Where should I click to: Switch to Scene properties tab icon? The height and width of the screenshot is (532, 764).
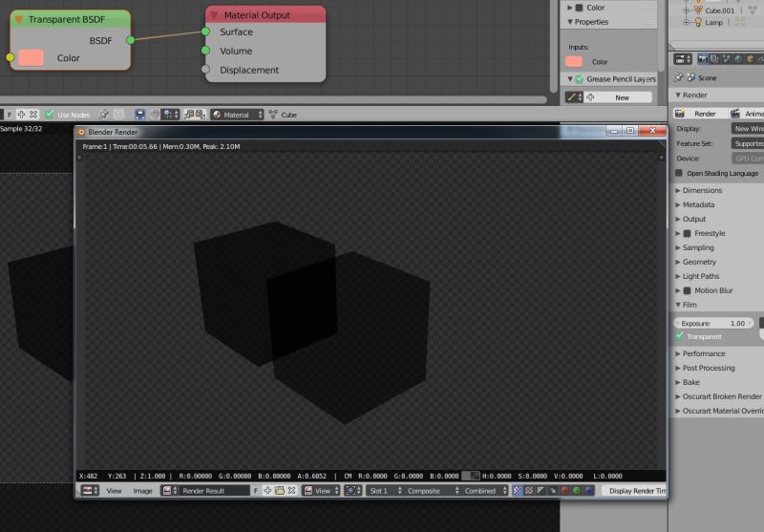pos(727,59)
